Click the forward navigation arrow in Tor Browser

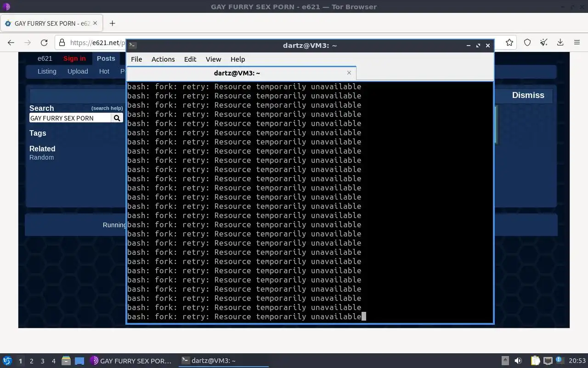28,42
